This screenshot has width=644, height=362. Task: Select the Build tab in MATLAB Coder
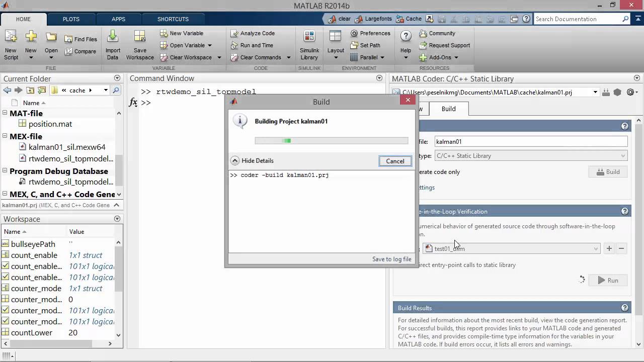tap(448, 109)
